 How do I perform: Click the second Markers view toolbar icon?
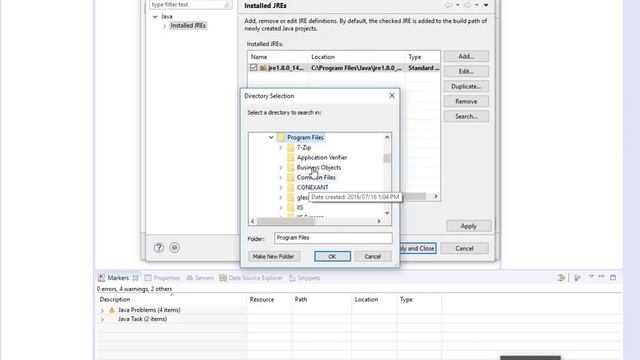577,278
